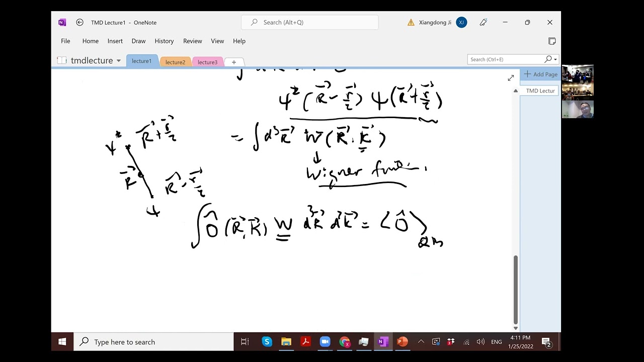Switch to the lecture3 section tab
This screenshot has width=644, height=362.
click(x=208, y=62)
